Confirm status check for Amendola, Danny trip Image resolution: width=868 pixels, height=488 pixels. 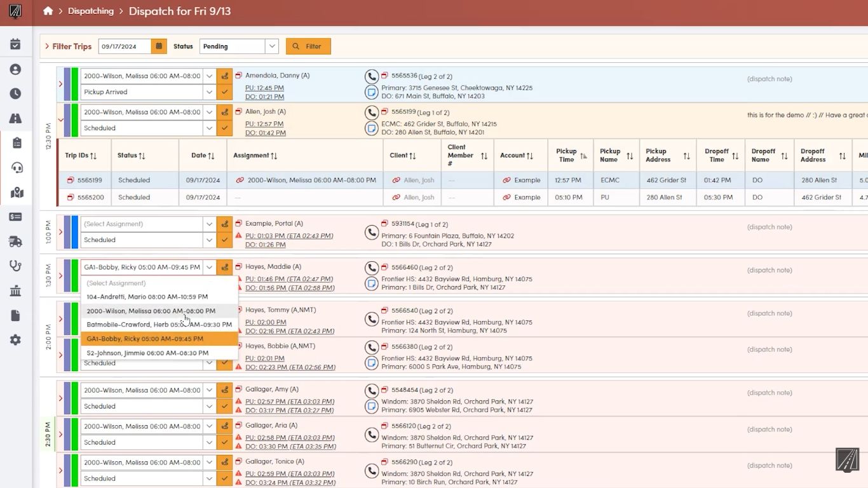pyautogui.click(x=224, y=92)
